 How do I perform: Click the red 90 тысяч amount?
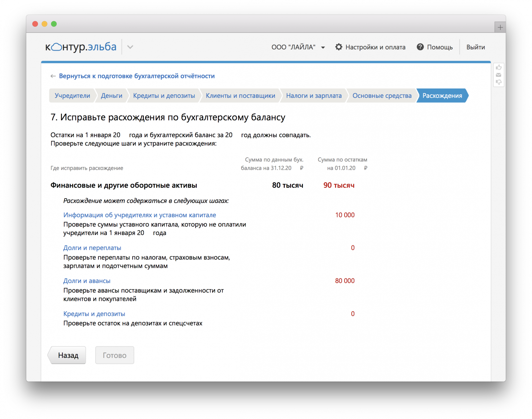tap(339, 185)
